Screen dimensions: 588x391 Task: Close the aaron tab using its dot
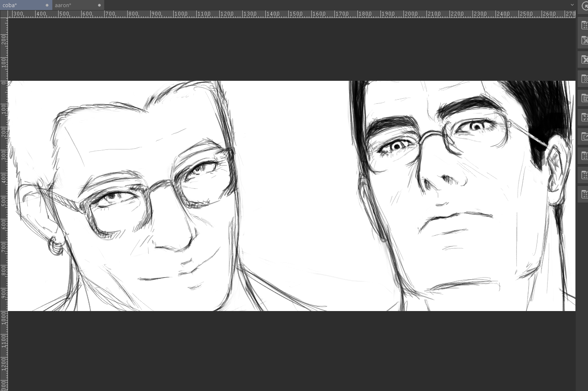pyautogui.click(x=99, y=5)
